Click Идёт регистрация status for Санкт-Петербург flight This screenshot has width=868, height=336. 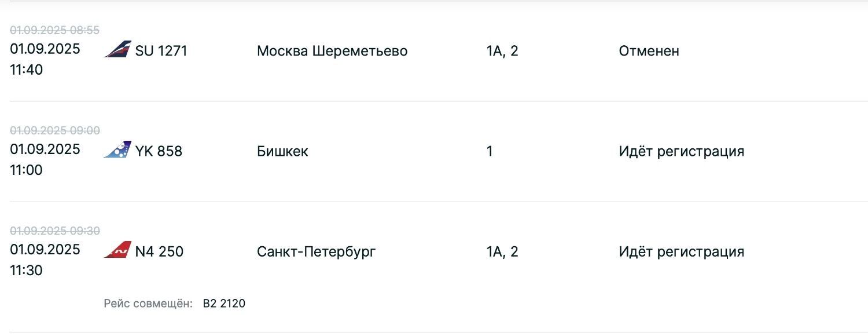coord(681,252)
